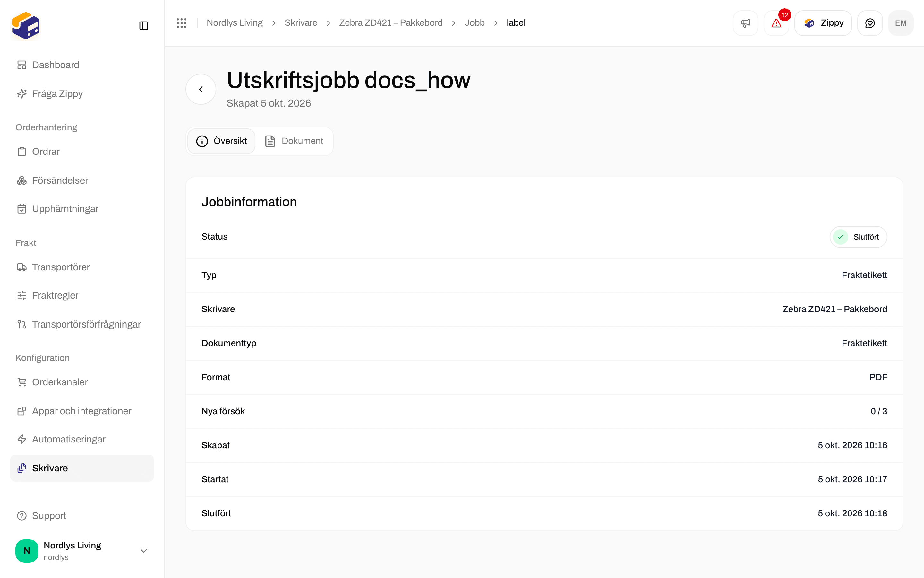Open Orderkanaler in sidebar
Screen dimensions: 924x578
[x=82, y=382]
